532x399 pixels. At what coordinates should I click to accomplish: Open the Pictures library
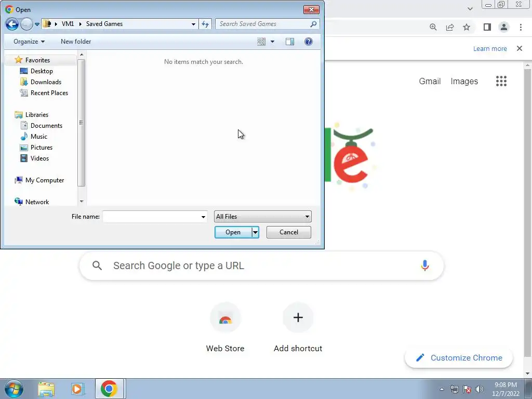(42, 147)
